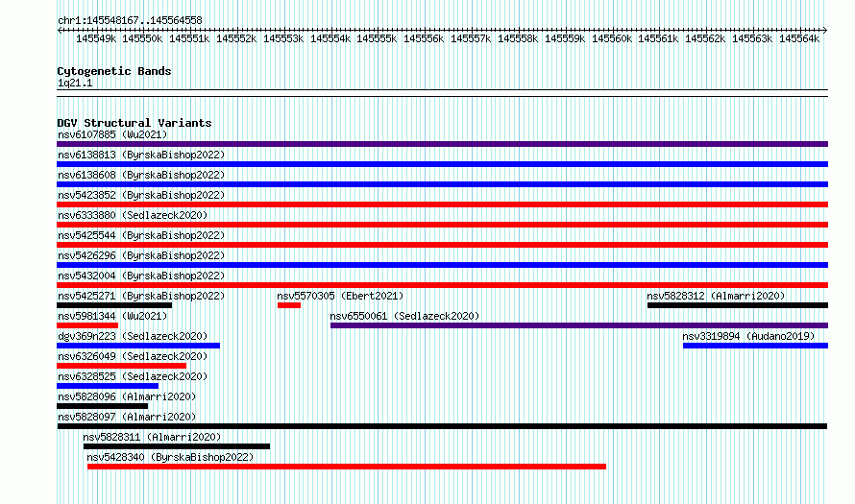Click the red bar under nsv5432004
The height and width of the screenshot is (504, 855).
click(442, 285)
